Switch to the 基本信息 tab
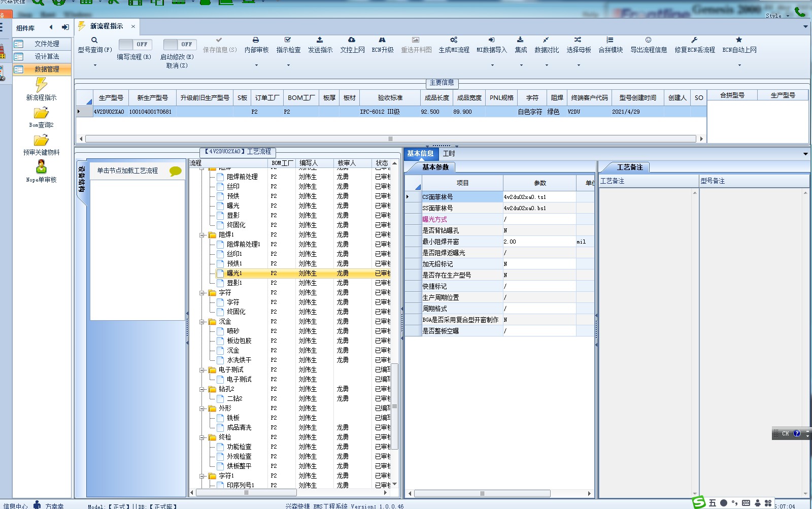This screenshot has height=509, width=812. coord(420,154)
